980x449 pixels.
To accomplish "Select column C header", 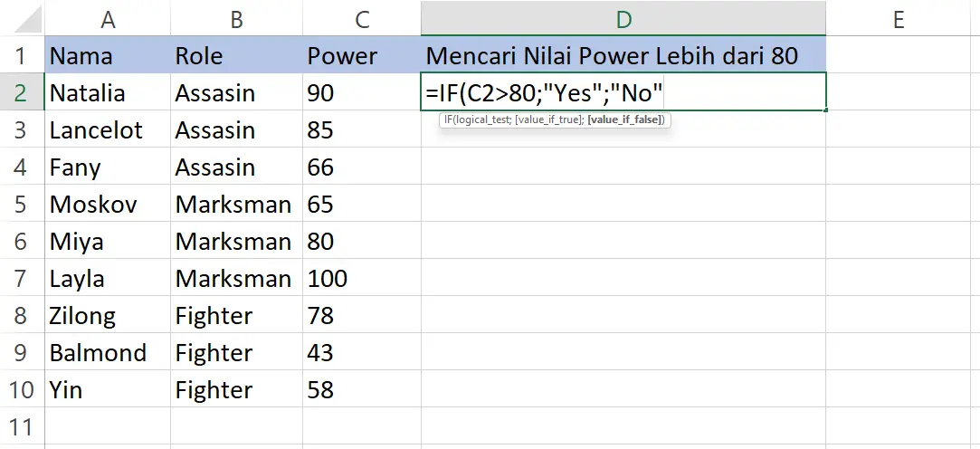I will tap(362, 19).
